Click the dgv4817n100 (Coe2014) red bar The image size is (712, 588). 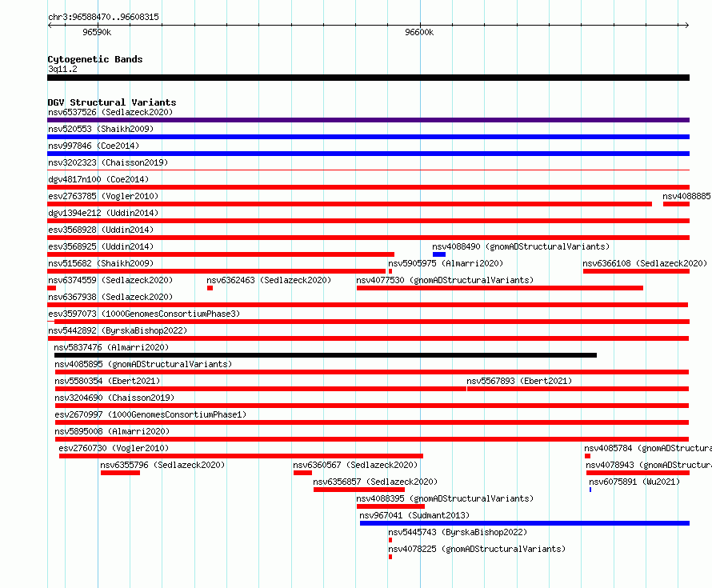pos(368,187)
